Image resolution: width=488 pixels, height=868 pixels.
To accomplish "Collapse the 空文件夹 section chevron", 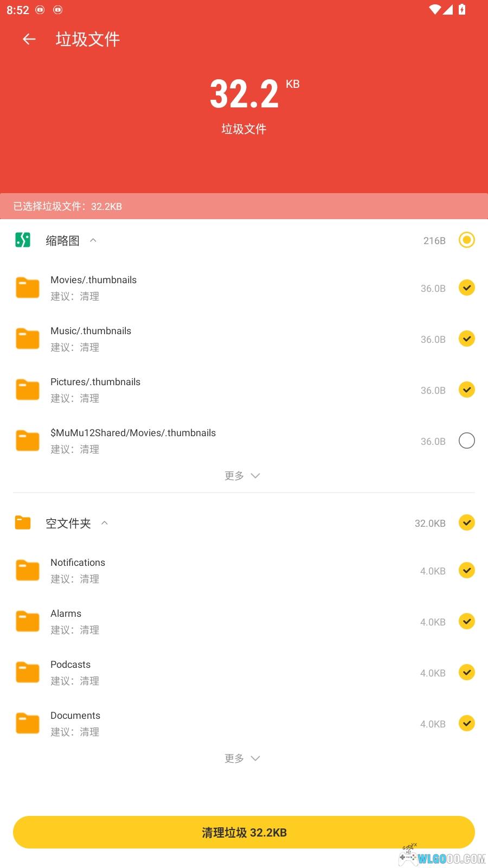I will coord(105,523).
